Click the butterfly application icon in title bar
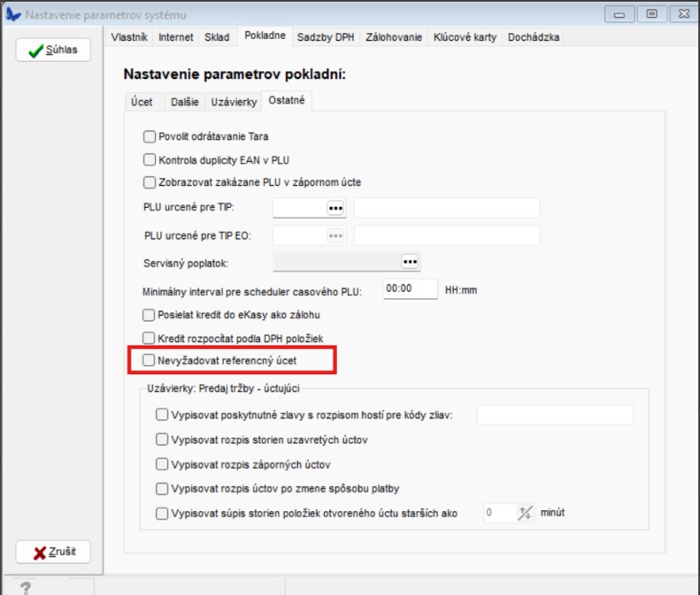 [14, 14]
